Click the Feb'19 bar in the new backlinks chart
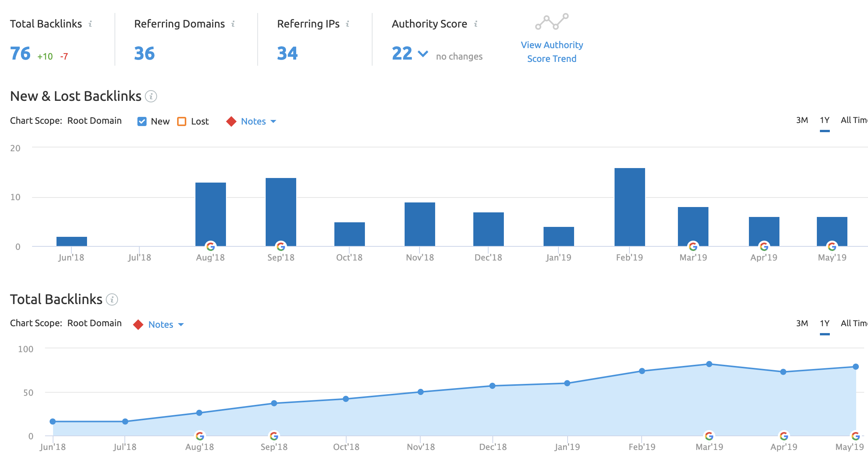This screenshot has width=868, height=466. click(630, 207)
